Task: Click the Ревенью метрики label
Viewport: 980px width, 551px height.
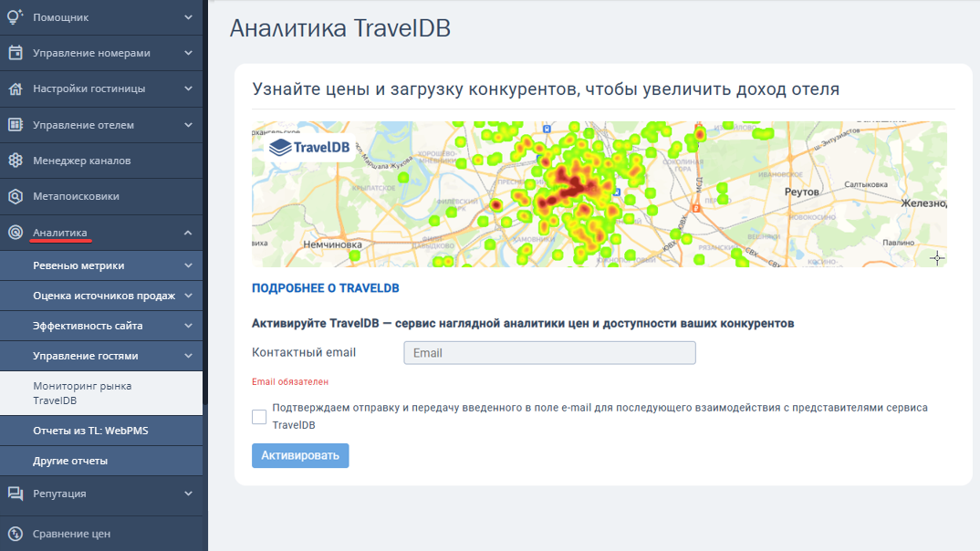Action: (78, 265)
